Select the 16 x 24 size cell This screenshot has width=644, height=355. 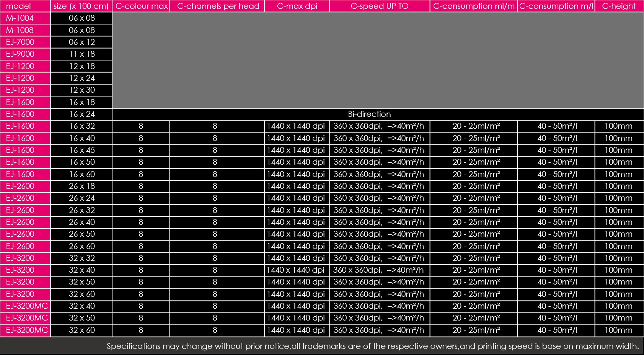click(82, 114)
